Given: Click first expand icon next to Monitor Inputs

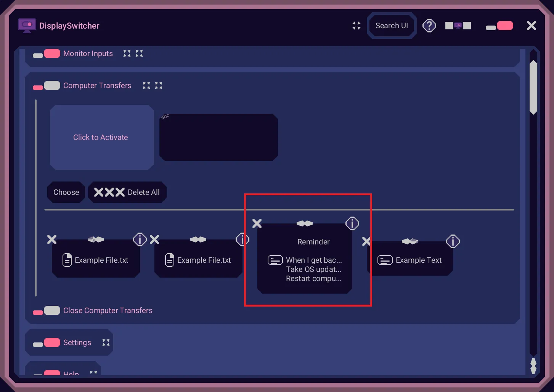Looking at the screenshot, I should click(x=127, y=53).
